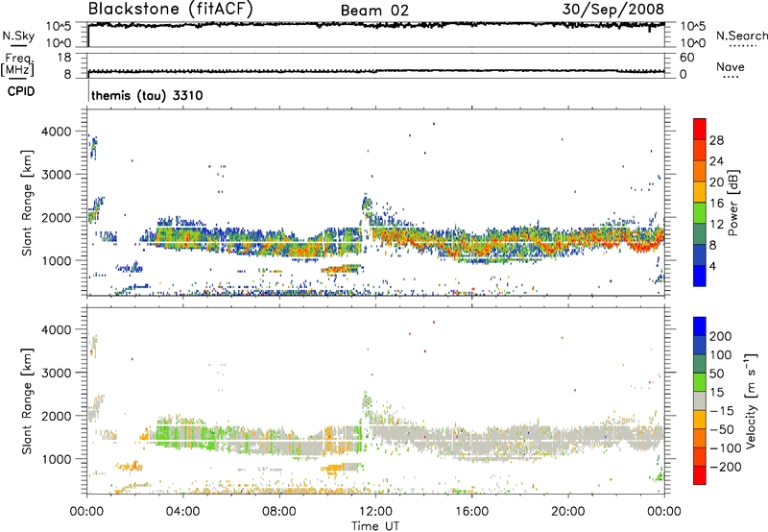Image resolution: width=768 pixels, height=532 pixels.
Task: Click the '1000' tick on the velocity panel axis
Action: [x=57, y=459]
